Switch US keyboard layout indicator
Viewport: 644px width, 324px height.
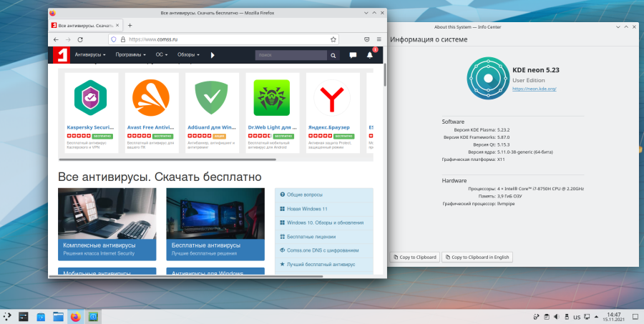[x=577, y=317]
